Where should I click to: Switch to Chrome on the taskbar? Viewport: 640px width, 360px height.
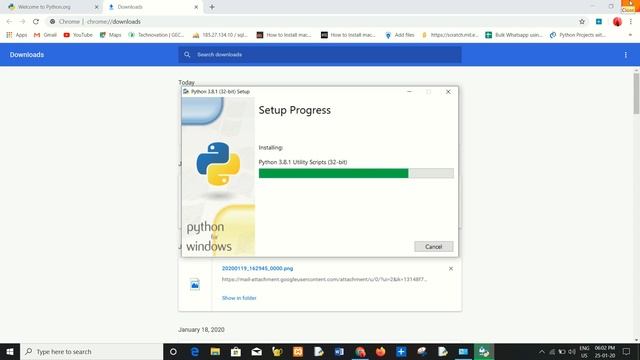click(360, 351)
